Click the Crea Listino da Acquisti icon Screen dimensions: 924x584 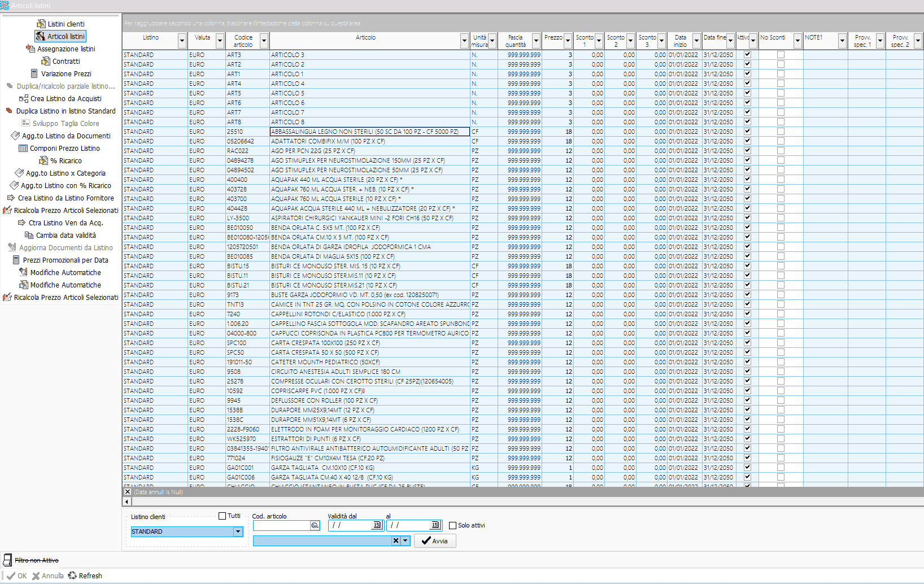pyautogui.click(x=24, y=98)
